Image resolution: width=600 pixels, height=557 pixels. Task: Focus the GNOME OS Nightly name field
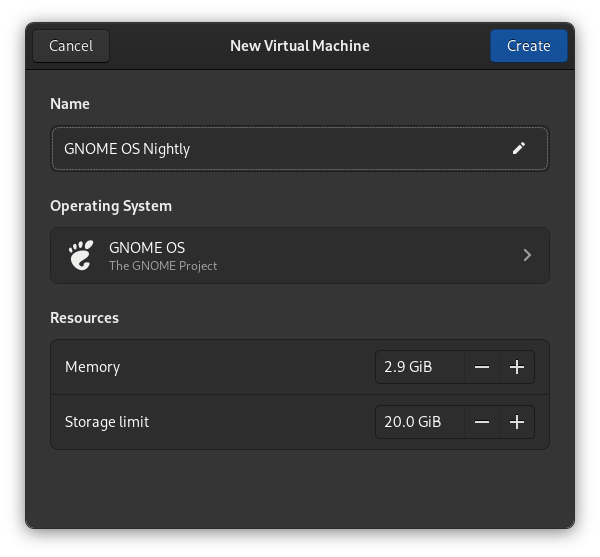[300, 149]
